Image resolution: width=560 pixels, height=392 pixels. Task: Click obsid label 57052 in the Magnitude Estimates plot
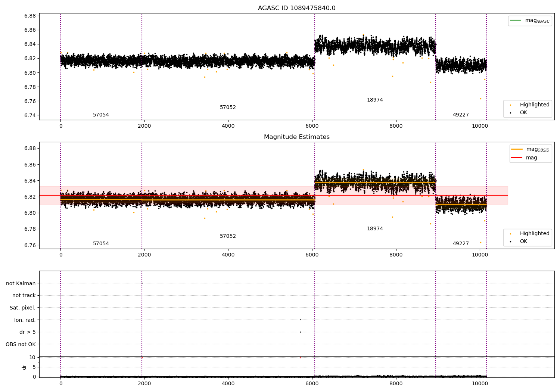(228, 236)
